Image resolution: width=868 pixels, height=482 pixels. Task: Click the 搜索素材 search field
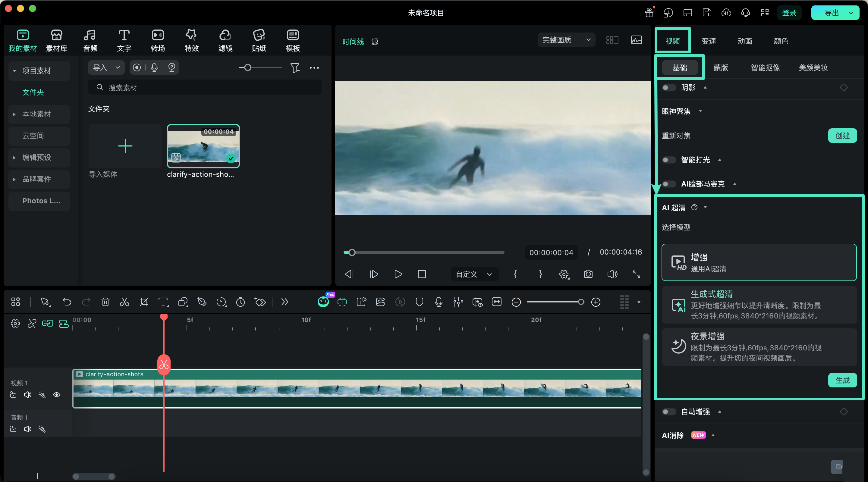[x=205, y=88]
